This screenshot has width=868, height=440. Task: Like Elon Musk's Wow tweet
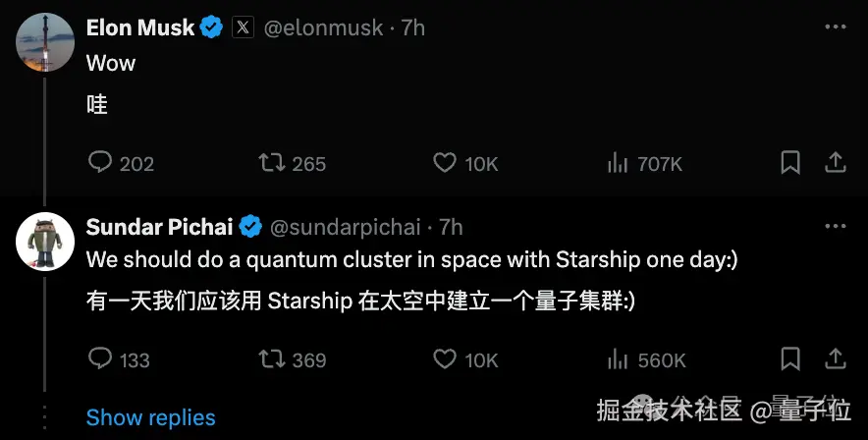click(445, 163)
